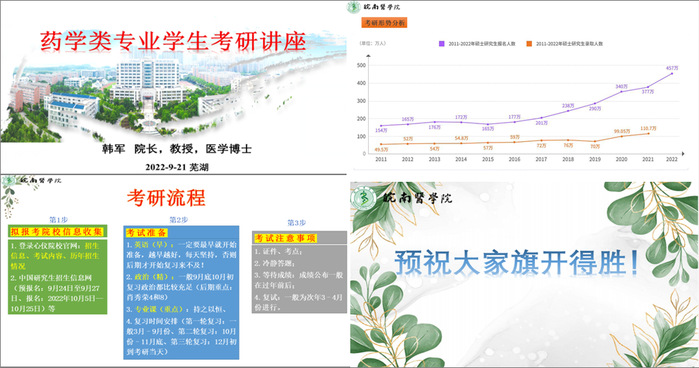Select the 拟报考院校信息收集 heading
This screenshot has width=699, height=368.
(x=57, y=232)
